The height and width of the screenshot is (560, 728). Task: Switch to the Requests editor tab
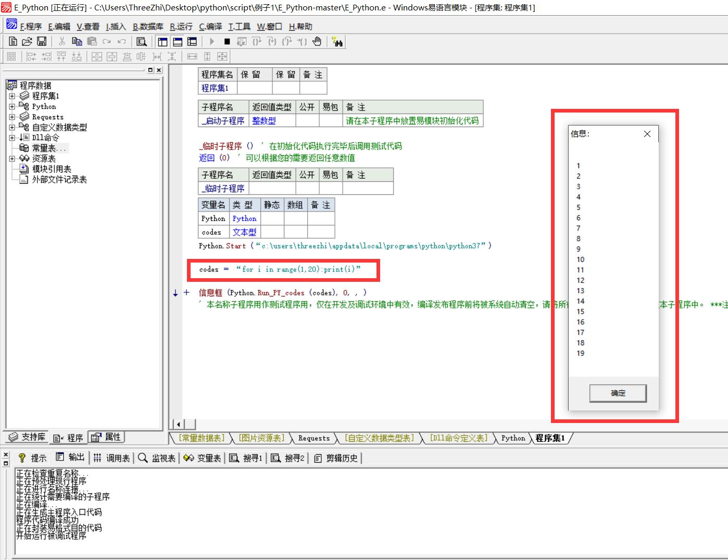pyautogui.click(x=313, y=438)
